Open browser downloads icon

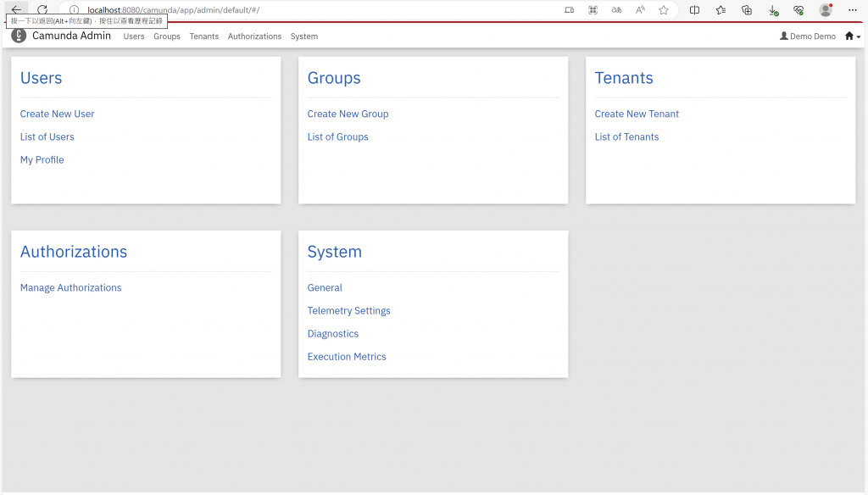coord(773,10)
